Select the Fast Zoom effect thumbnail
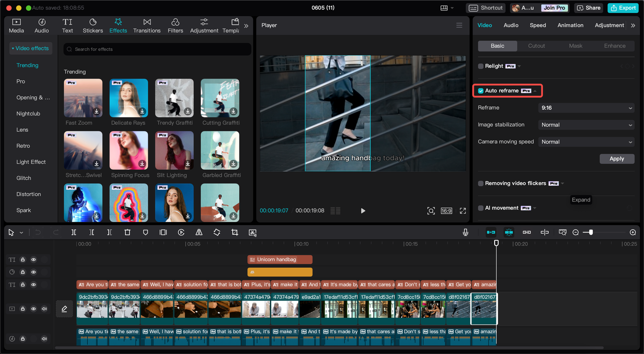644x354 pixels. tap(83, 98)
